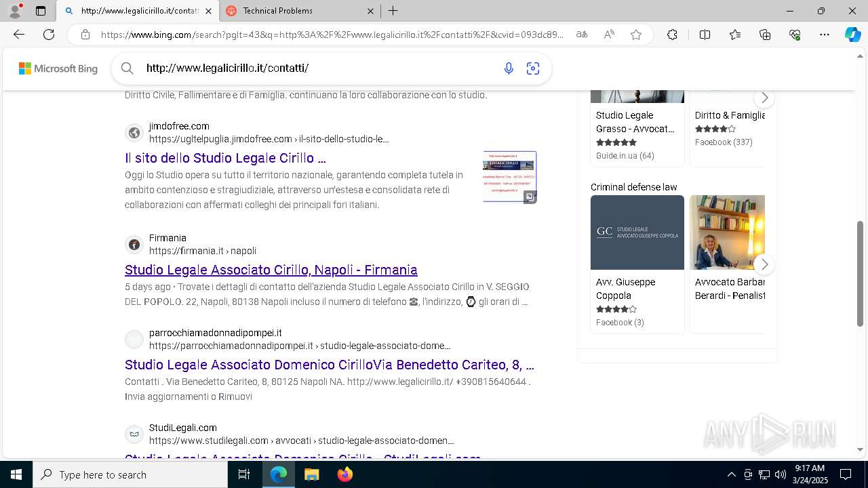Open Task View on the taskbar
Image resolution: width=868 pixels, height=488 pixels.
coord(244,474)
